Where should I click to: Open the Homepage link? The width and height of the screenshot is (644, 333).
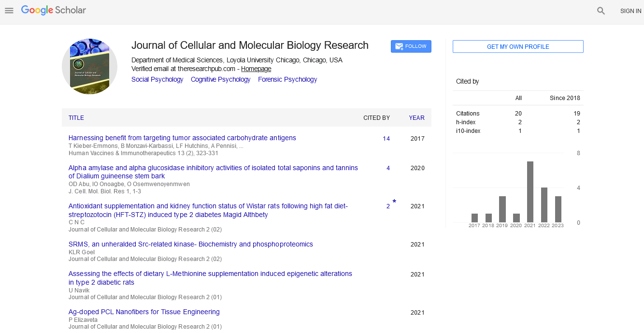point(256,69)
